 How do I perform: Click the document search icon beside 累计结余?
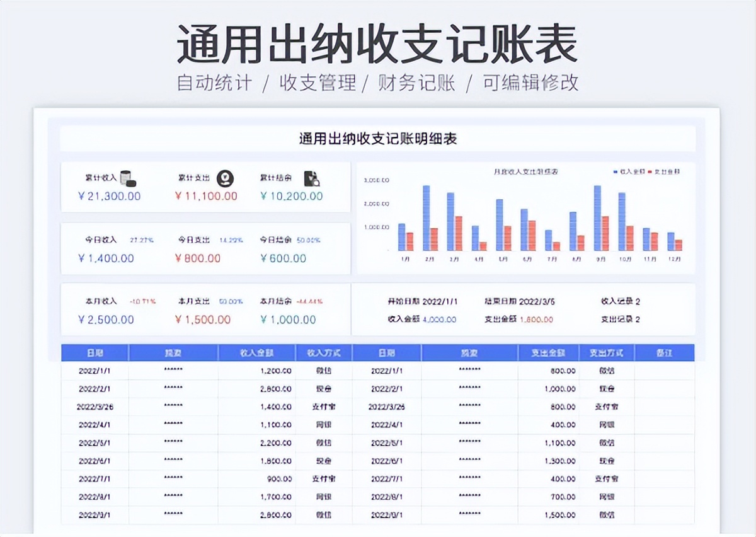click(x=311, y=178)
